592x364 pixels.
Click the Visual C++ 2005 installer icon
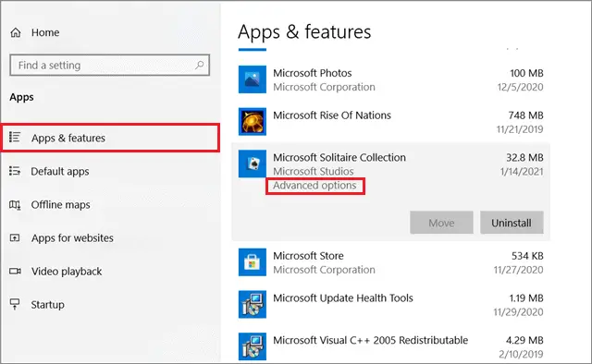(x=253, y=346)
